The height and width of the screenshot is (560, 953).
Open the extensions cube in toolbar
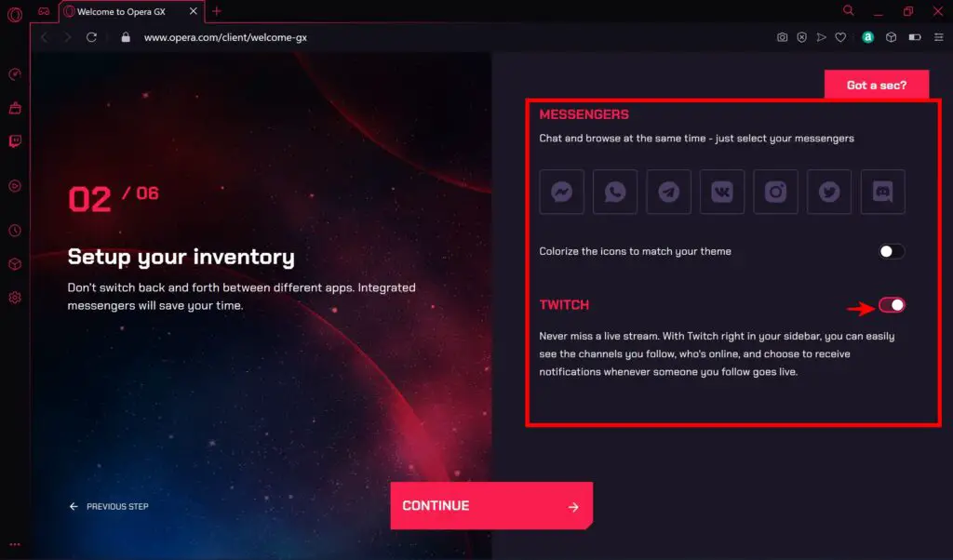tap(891, 37)
